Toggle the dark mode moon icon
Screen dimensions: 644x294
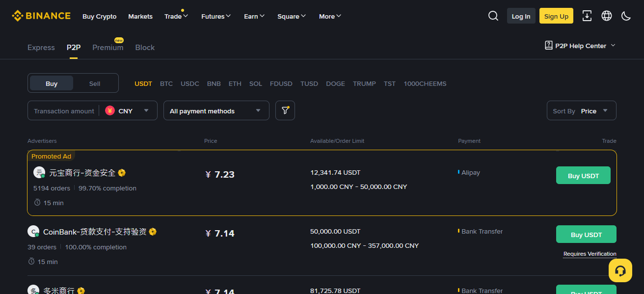coord(626,16)
